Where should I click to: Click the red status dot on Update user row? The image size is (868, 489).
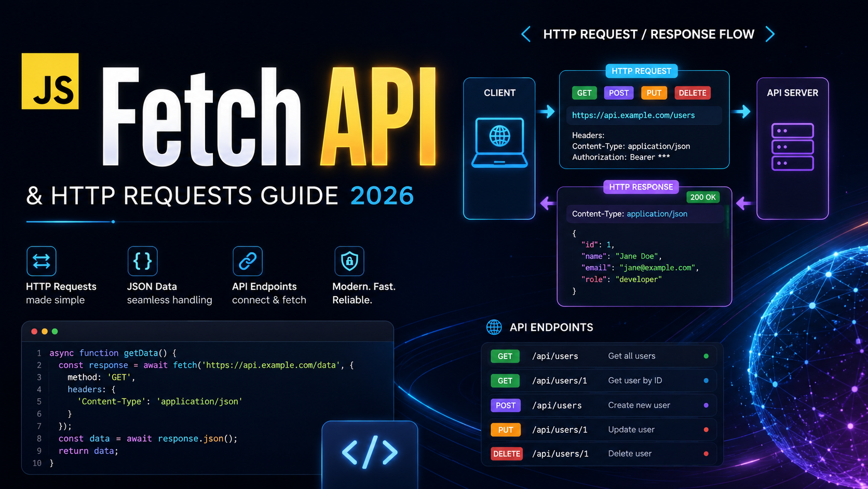(x=706, y=430)
